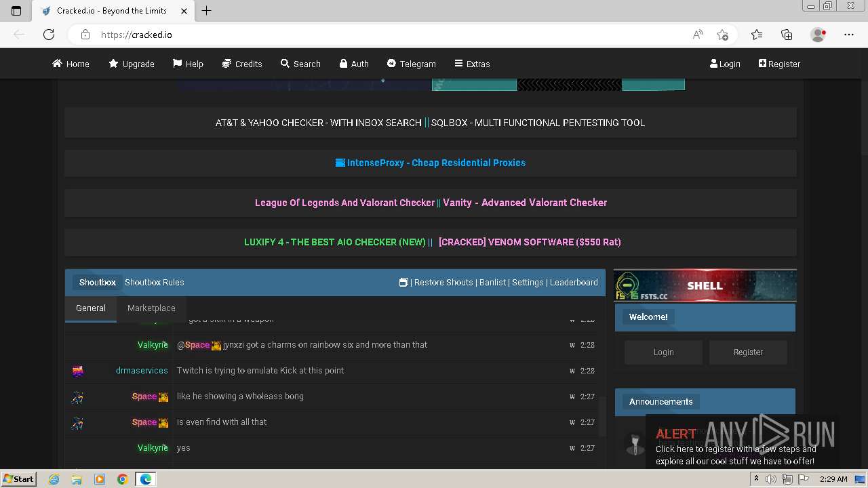This screenshot has width=868, height=488.
Task: Open the Favorites list
Action: point(757,35)
